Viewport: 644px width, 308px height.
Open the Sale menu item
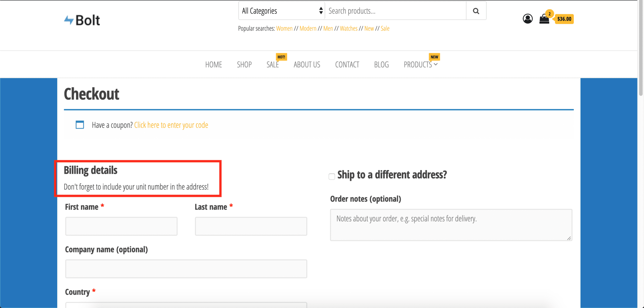tap(273, 65)
